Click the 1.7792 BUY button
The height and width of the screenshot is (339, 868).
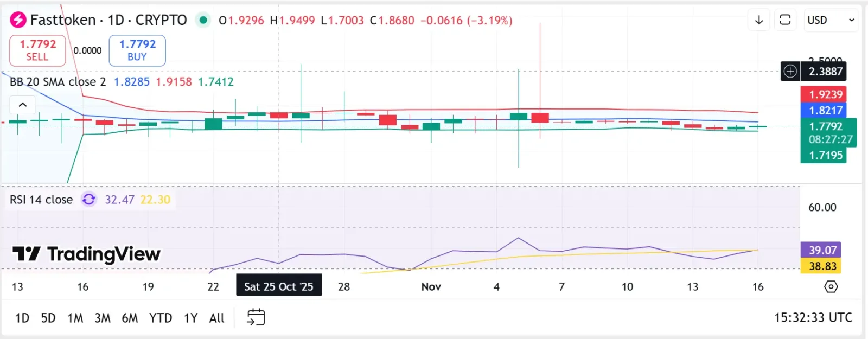(137, 50)
